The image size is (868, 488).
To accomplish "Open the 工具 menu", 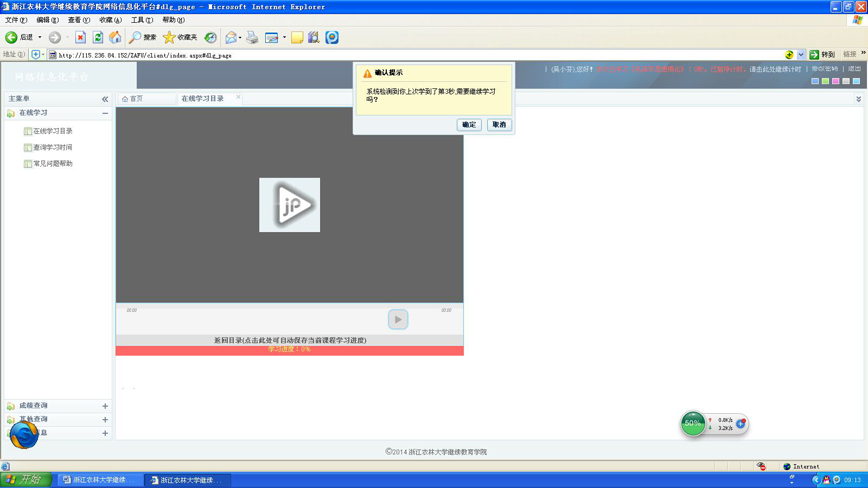I will tap(142, 20).
